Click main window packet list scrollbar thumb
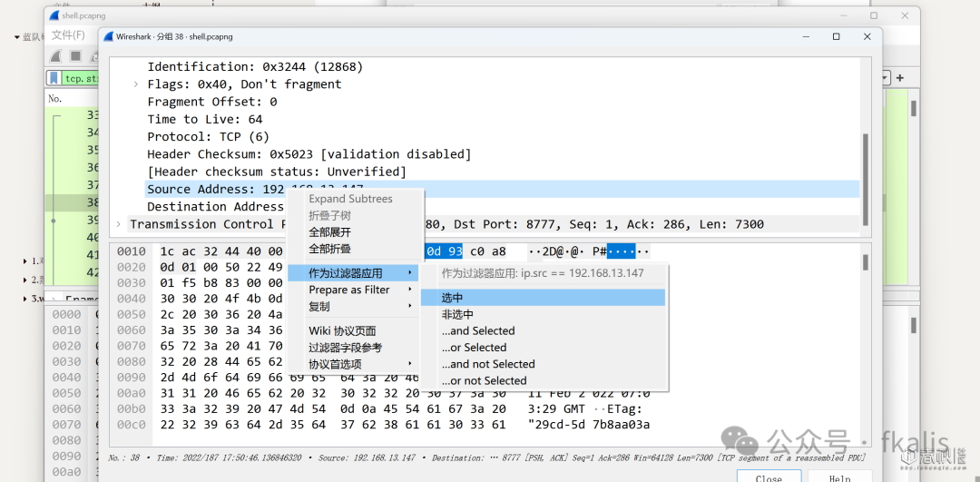Image resolution: width=980 pixels, height=482 pixels. point(913,108)
